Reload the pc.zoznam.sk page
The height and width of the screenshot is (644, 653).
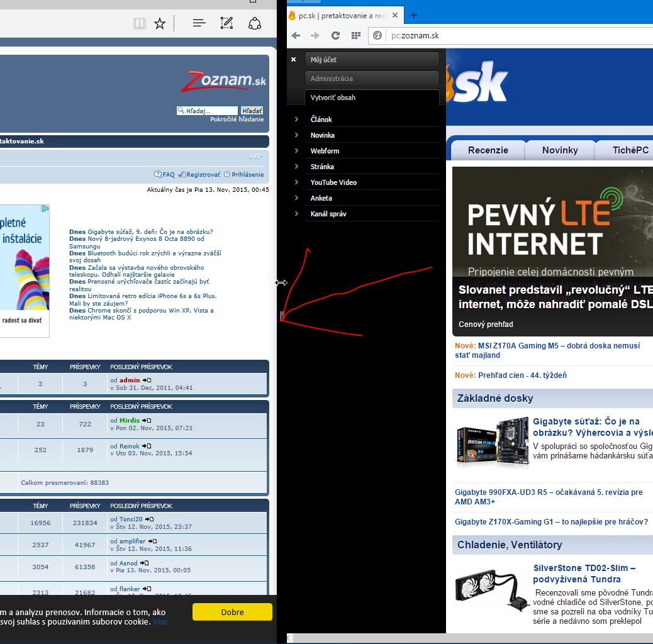(335, 36)
